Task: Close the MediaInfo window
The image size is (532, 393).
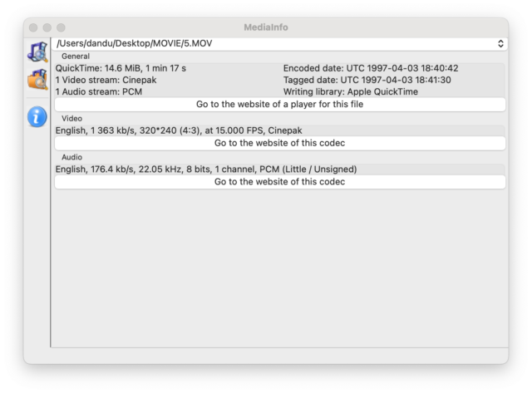Action: tap(33, 27)
